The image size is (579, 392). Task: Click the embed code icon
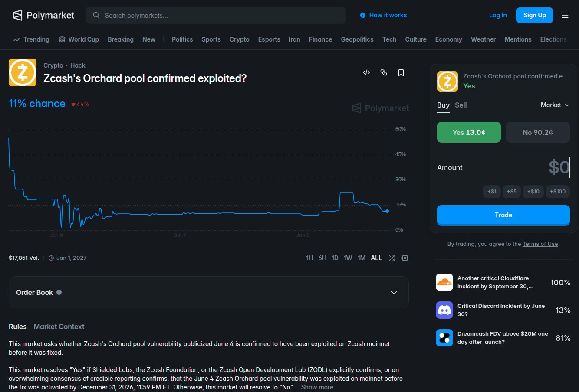point(366,72)
